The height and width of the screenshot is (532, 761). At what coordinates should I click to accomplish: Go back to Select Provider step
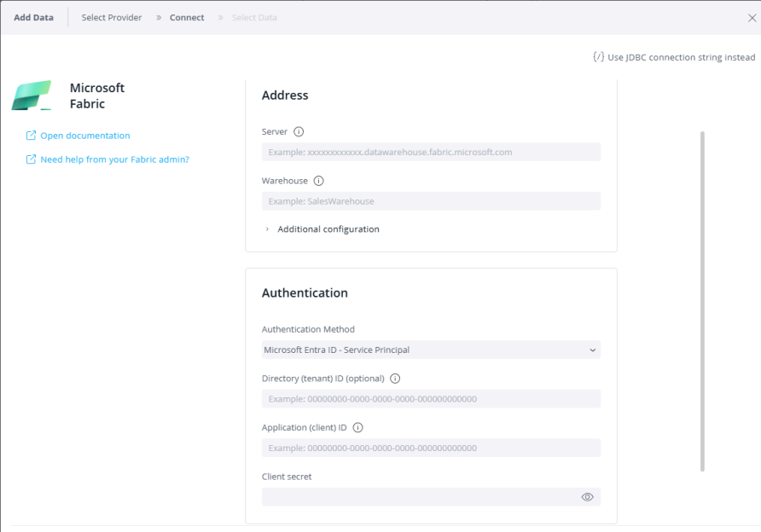(x=112, y=17)
